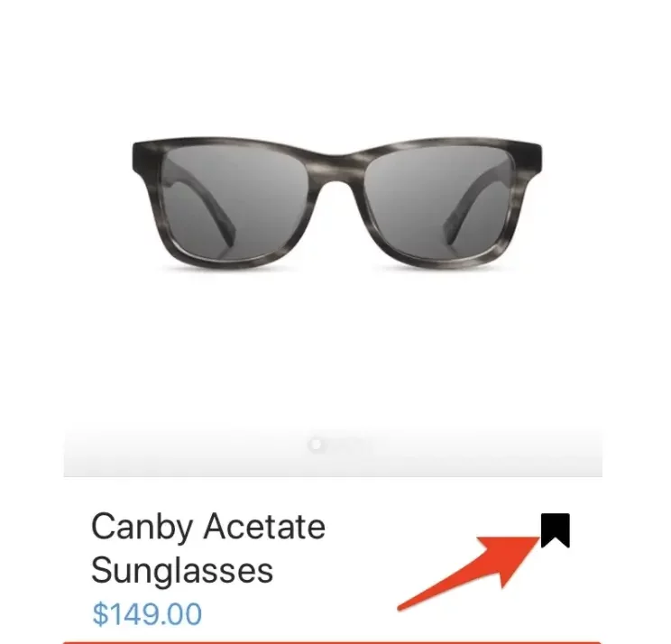Tap the nose bridge of the sunglasses
This screenshot has height=644, width=671.
click(x=336, y=169)
